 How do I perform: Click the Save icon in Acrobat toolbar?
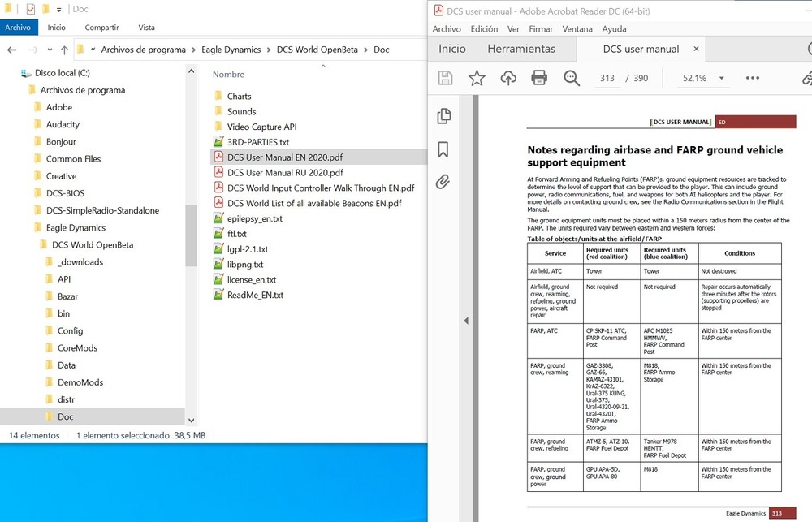pyautogui.click(x=445, y=78)
